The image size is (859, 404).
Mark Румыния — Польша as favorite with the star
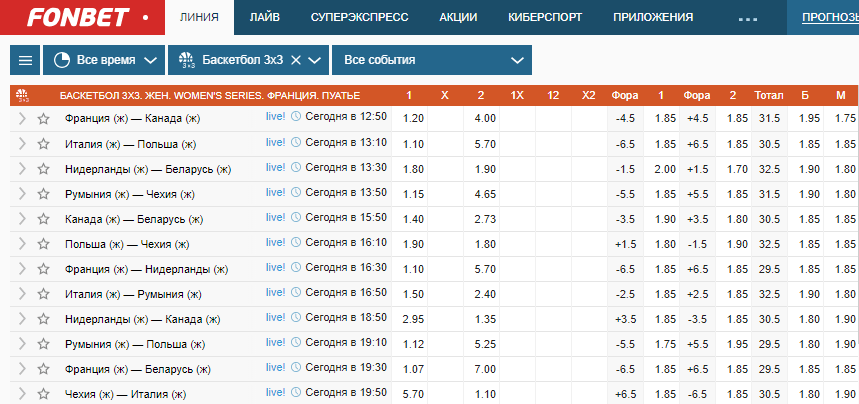pos(43,344)
